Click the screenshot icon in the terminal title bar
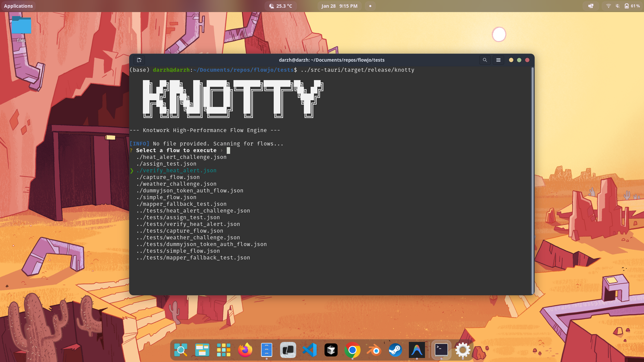This screenshot has height=362, width=644. point(139,60)
